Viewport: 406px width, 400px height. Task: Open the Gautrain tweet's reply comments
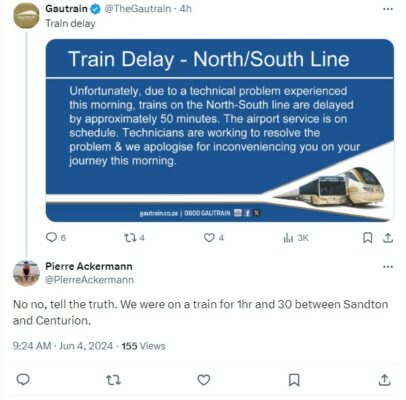[55, 237]
